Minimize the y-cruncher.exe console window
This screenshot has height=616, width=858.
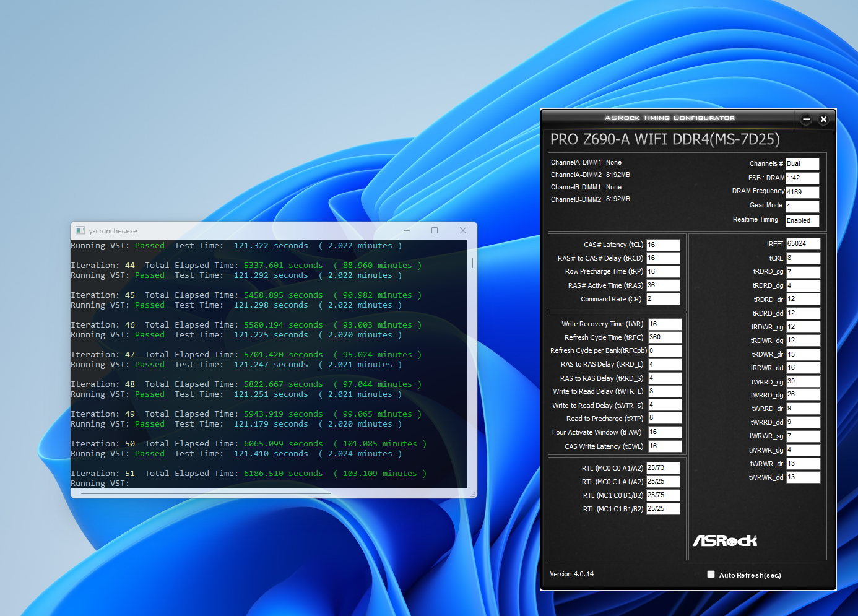407,230
